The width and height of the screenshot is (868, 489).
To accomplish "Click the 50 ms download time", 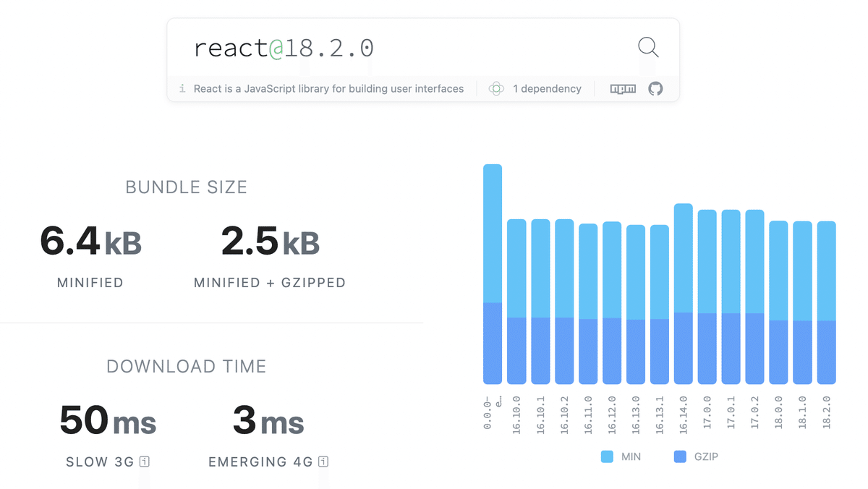I will tap(108, 421).
